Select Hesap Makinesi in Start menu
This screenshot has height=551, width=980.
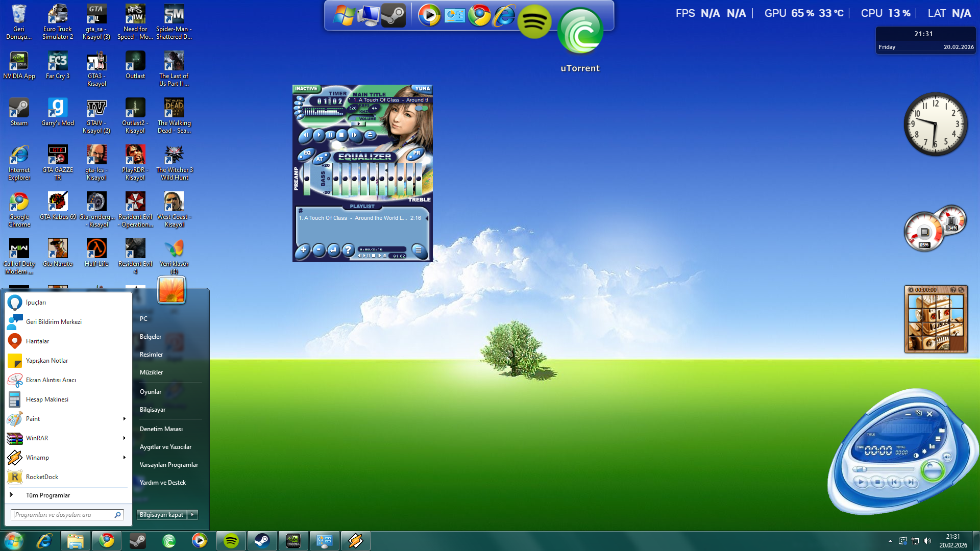pos(47,399)
